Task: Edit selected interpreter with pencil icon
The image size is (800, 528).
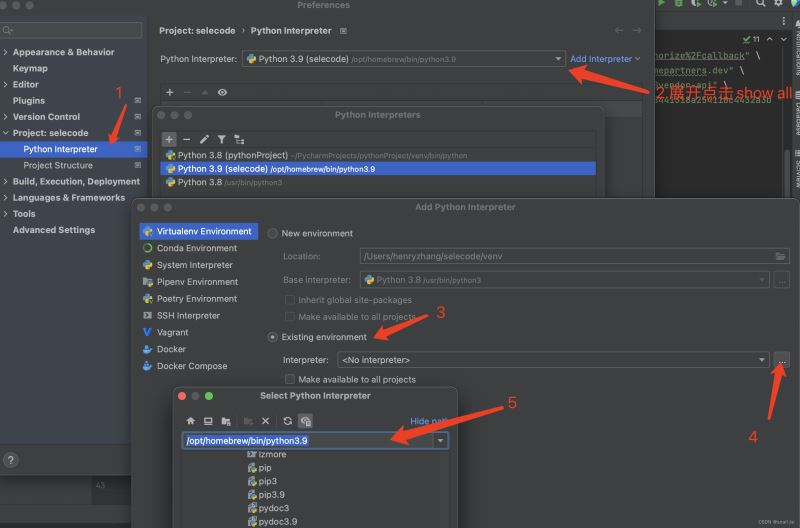Action: (204, 139)
